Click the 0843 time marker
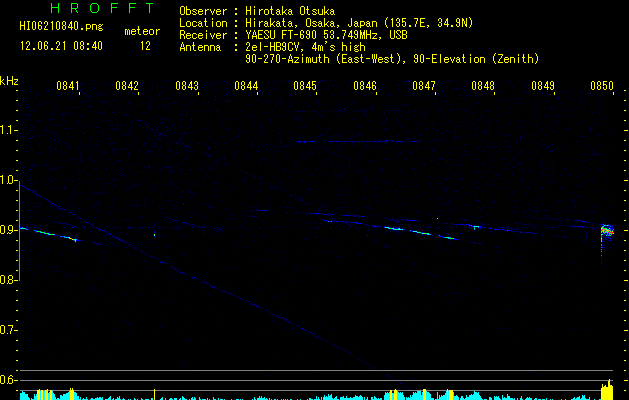629x400 pixels. (x=187, y=85)
